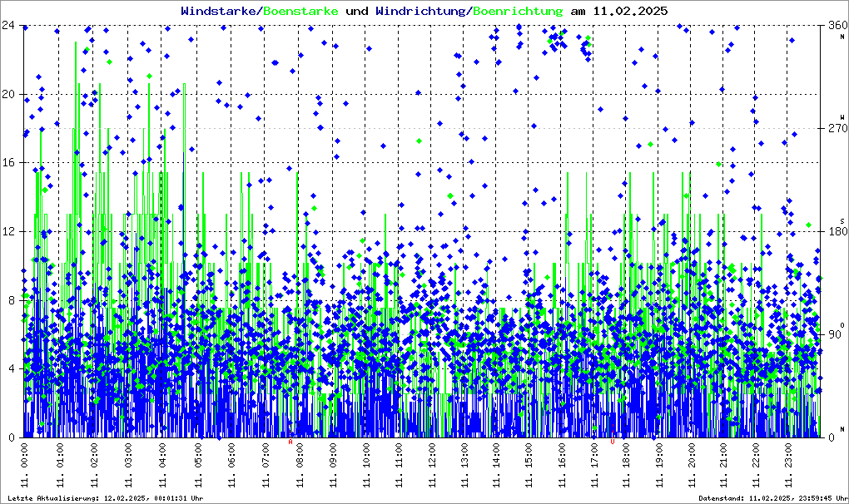This screenshot has width=849, height=504.
Task: Click the red sunset marker 'U' on axis
Action: click(x=613, y=442)
